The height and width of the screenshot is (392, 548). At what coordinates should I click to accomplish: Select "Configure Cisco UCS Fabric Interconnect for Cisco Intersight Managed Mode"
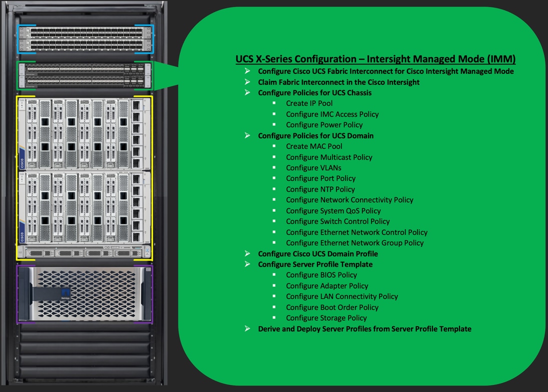pos(386,71)
